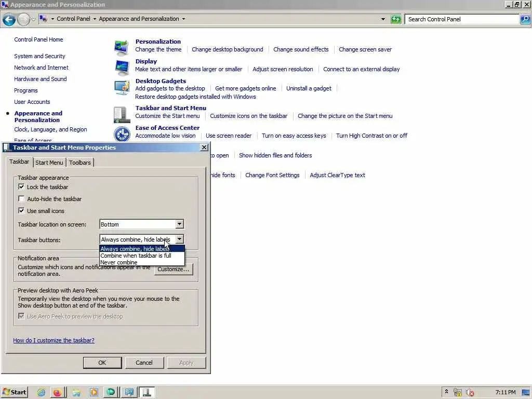The image size is (532, 399).
Task: Open Internet Explorer from the taskbar
Action: point(42,392)
